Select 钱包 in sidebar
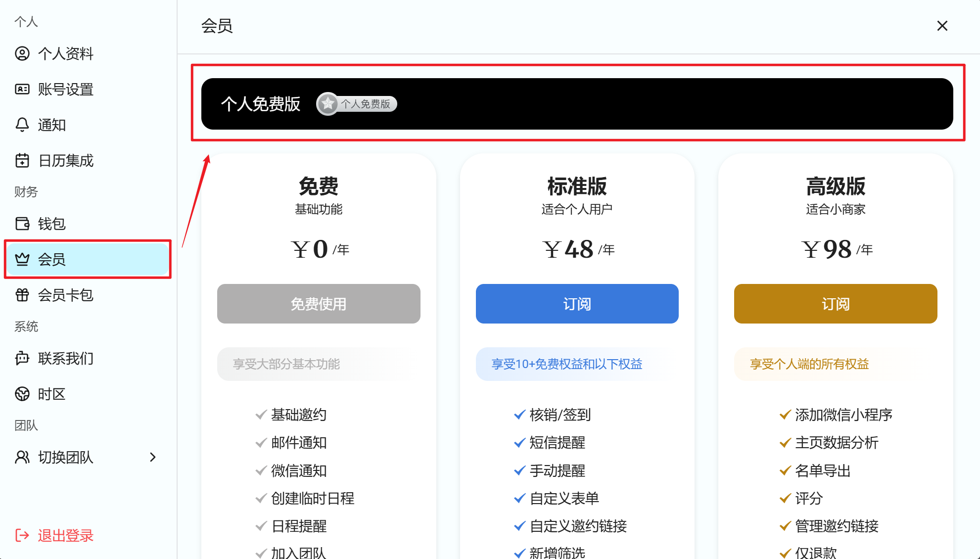The image size is (980, 559). (x=88, y=224)
